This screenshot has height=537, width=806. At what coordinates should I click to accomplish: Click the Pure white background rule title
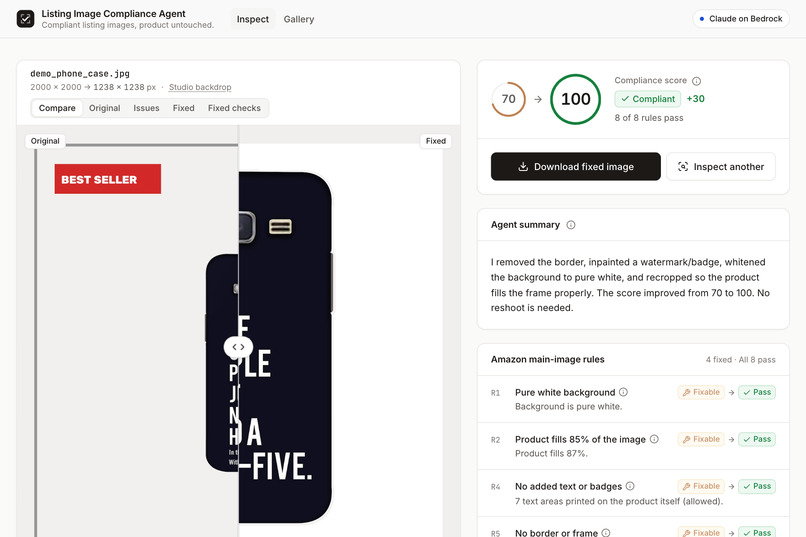565,392
